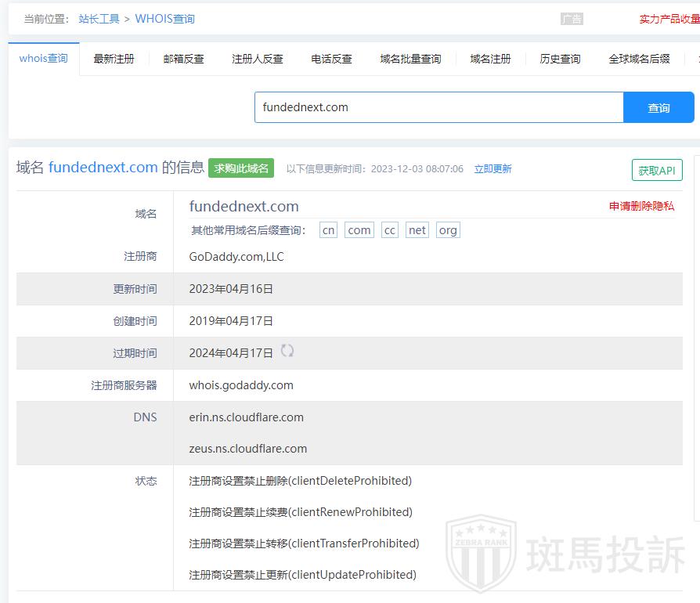Open the 最新注册 tab
This screenshot has width=700, height=603.
tap(114, 59)
